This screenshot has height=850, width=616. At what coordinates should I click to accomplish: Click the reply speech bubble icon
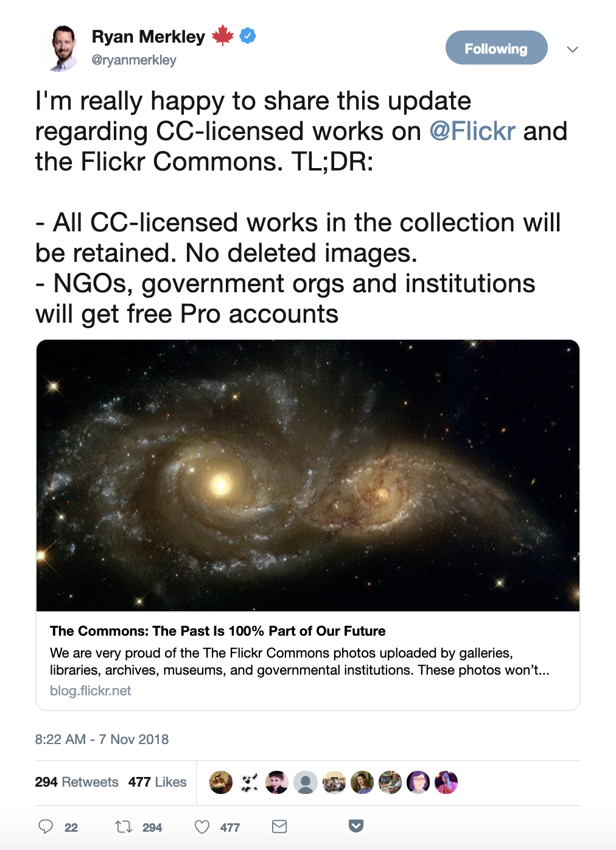click(46, 826)
